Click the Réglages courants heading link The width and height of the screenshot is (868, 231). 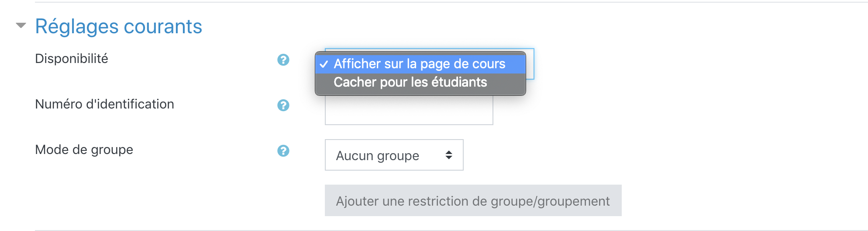click(118, 26)
